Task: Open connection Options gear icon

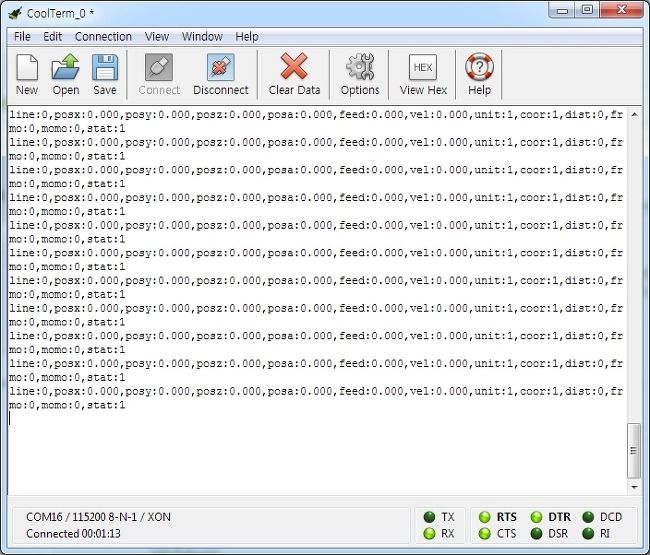Action: [x=360, y=67]
